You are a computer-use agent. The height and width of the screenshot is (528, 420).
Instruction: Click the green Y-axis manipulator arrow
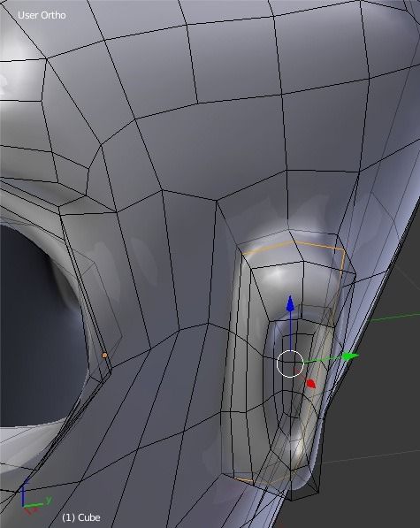(x=351, y=356)
